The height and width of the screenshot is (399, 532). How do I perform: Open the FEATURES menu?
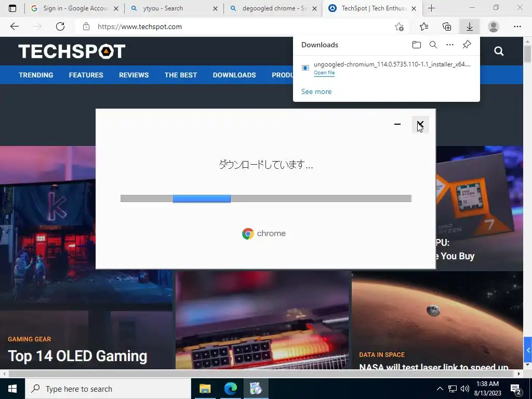coord(86,75)
